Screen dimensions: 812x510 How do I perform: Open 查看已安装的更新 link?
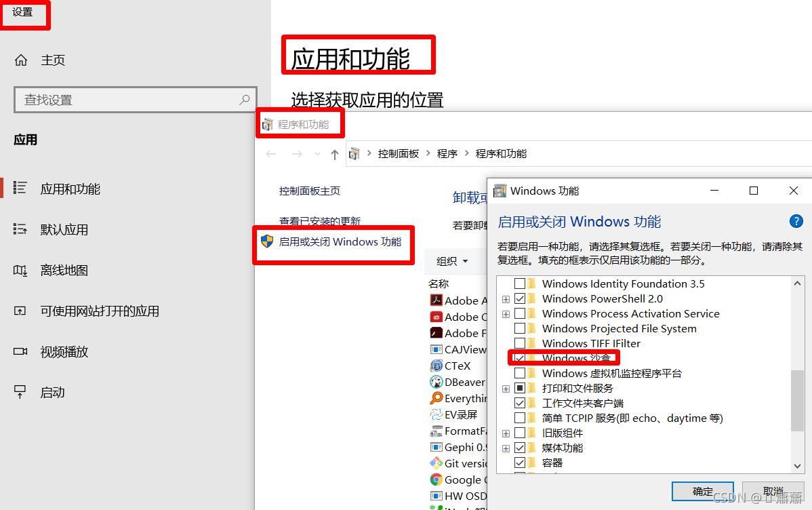click(319, 221)
